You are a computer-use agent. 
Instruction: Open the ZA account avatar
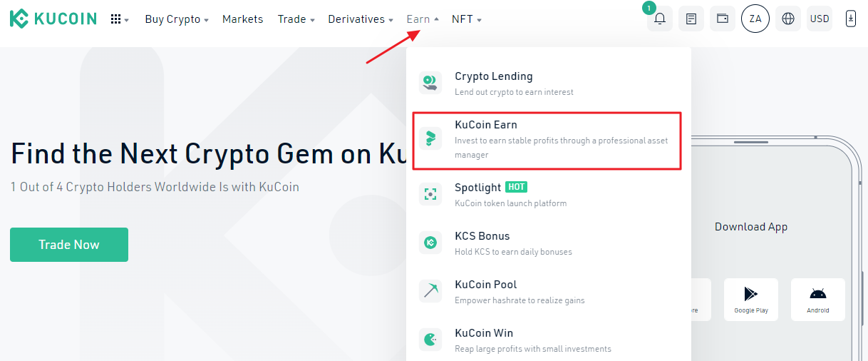(x=755, y=19)
